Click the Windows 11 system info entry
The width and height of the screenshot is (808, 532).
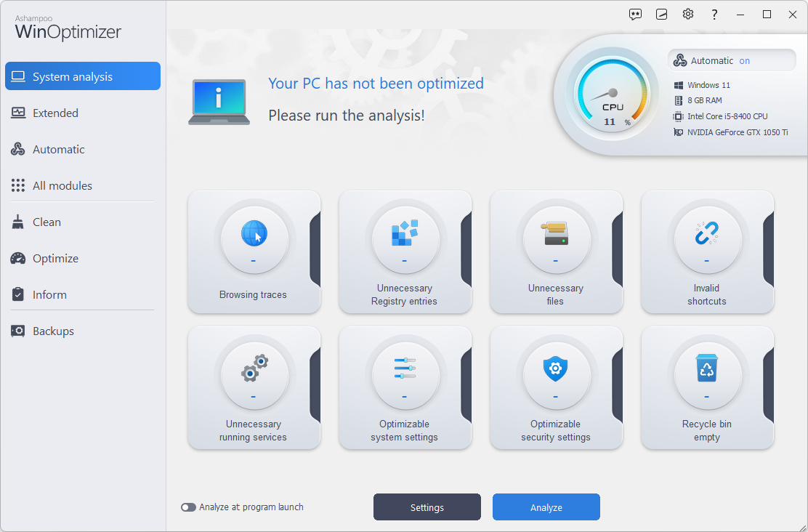702,85
